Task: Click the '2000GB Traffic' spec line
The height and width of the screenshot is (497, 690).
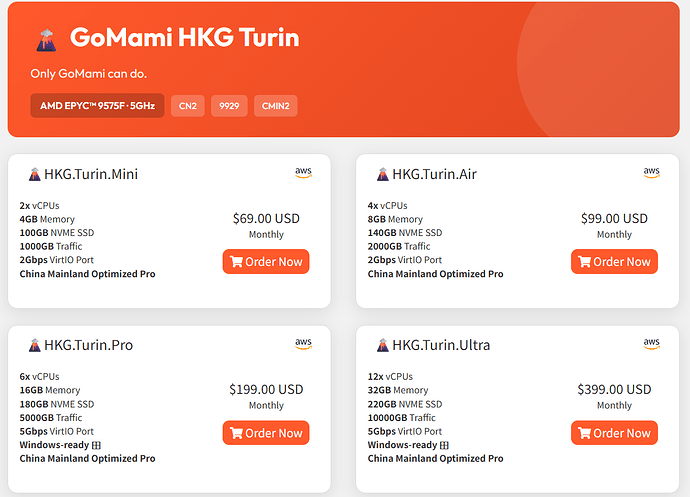Action: click(x=399, y=247)
